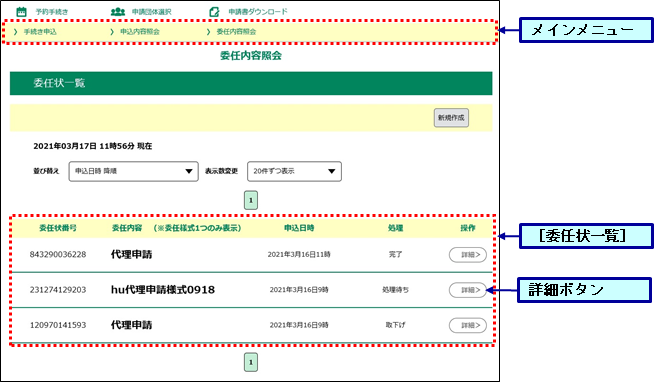This screenshot has width=654, height=382.
Task: Click the hu代理申請様式0918 entry
Action: pos(163,290)
